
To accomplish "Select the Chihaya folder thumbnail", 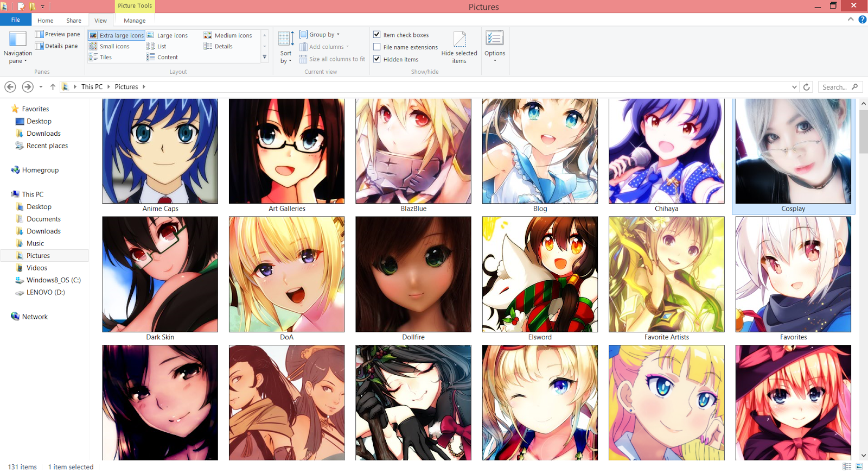I will (x=667, y=151).
